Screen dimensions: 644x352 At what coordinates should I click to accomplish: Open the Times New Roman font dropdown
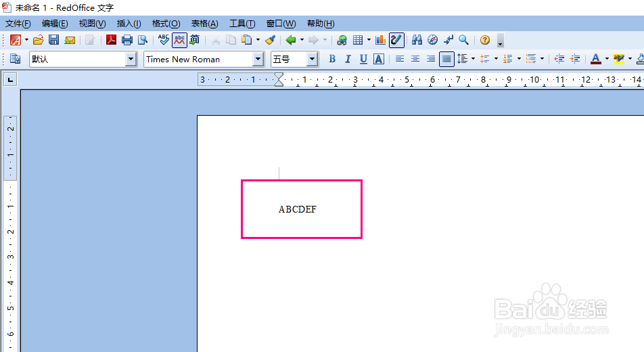258,59
